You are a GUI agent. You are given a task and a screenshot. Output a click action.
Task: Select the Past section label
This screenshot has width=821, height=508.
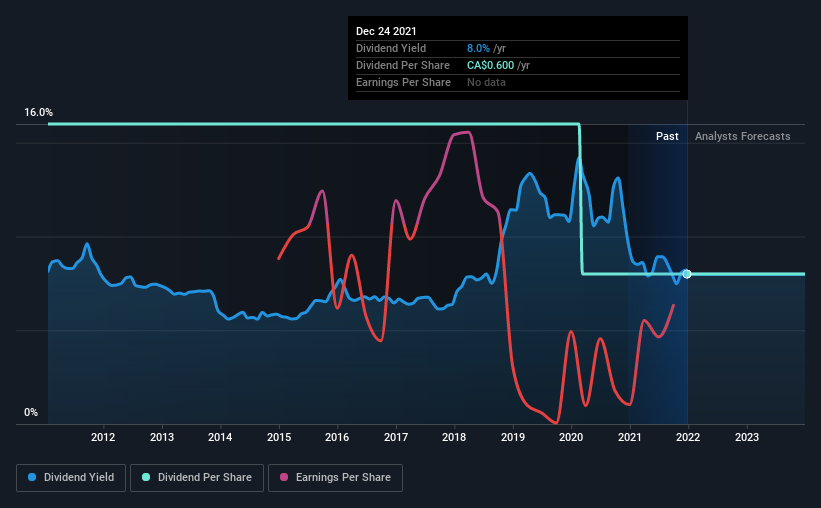(667, 136)
